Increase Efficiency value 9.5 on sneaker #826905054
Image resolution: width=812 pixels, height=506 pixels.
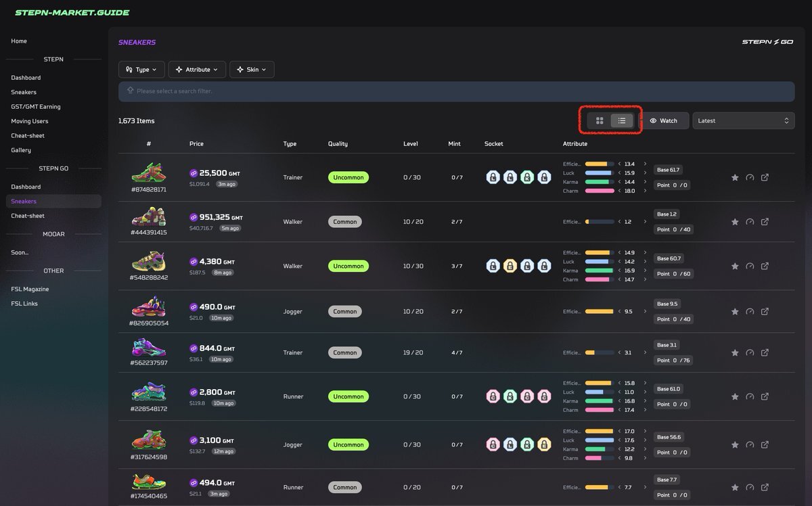[x=645, y=311]
